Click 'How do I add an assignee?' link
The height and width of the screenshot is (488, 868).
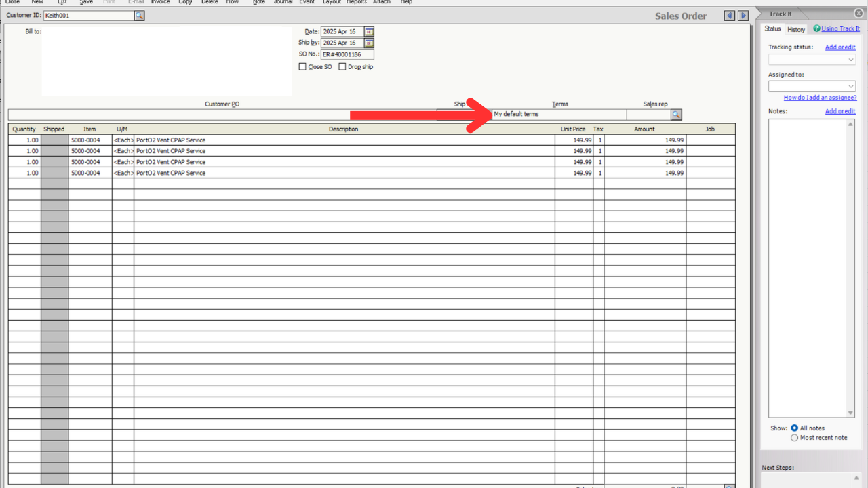click(x=820, y=98)
